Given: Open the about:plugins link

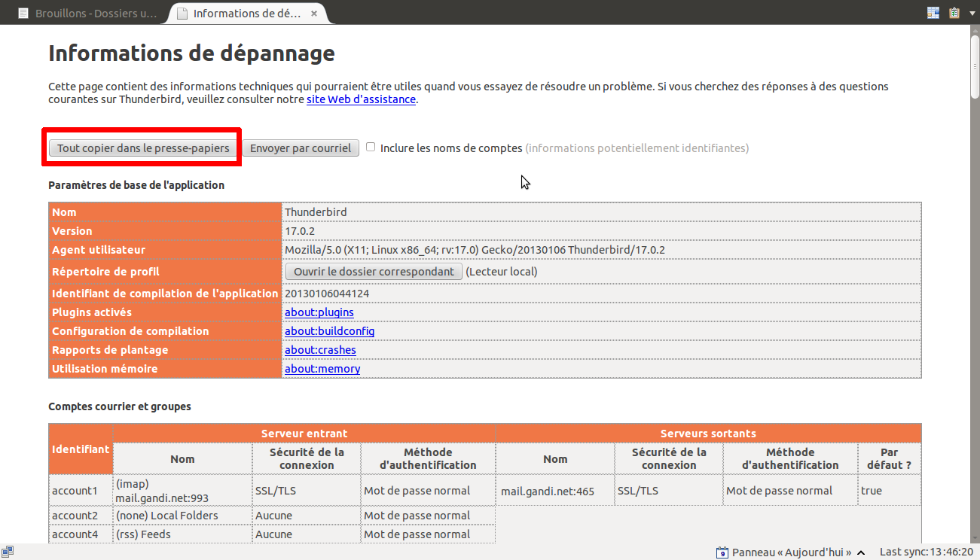Looking at the screenshot, I should 319,312.
